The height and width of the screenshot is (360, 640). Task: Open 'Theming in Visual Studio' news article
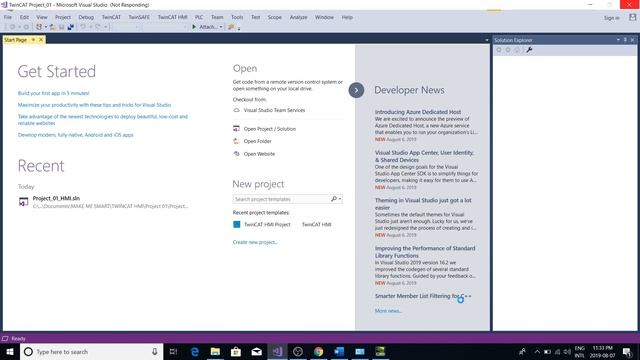423,204
